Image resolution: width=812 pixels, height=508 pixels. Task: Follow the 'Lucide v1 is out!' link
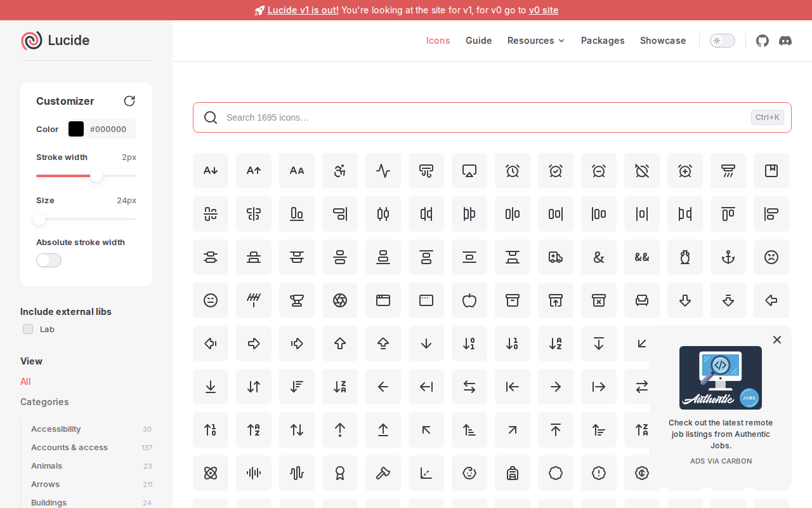pos(303,10)
